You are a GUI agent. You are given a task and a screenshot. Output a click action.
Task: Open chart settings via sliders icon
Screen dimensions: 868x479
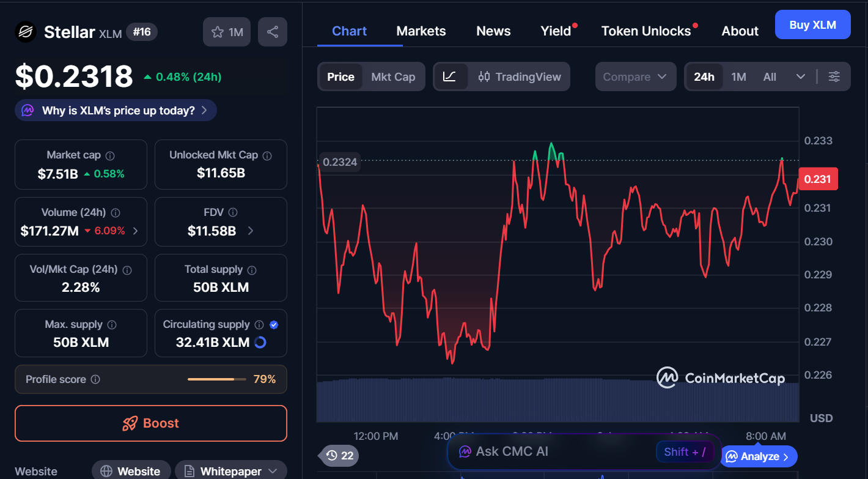[834, 76]
